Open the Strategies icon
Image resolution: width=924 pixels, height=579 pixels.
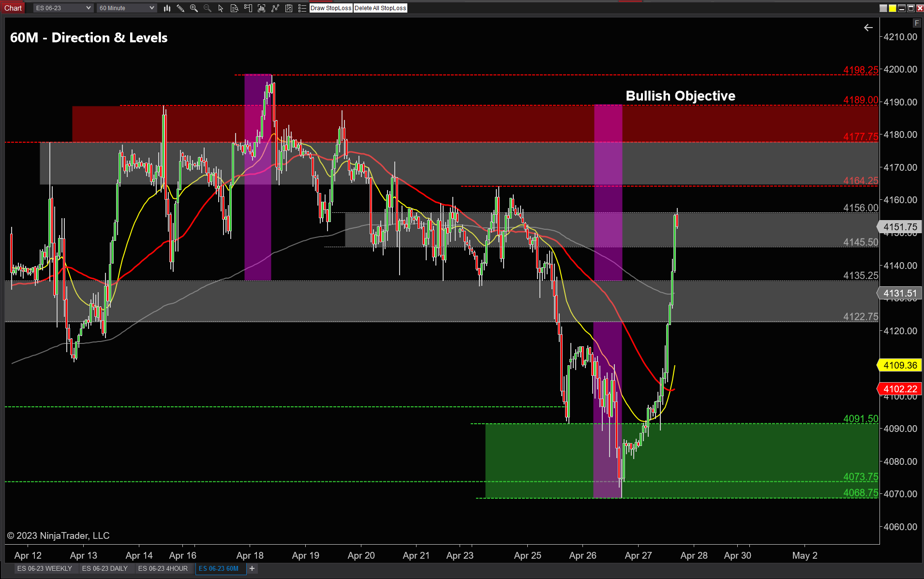coord(289,8)
